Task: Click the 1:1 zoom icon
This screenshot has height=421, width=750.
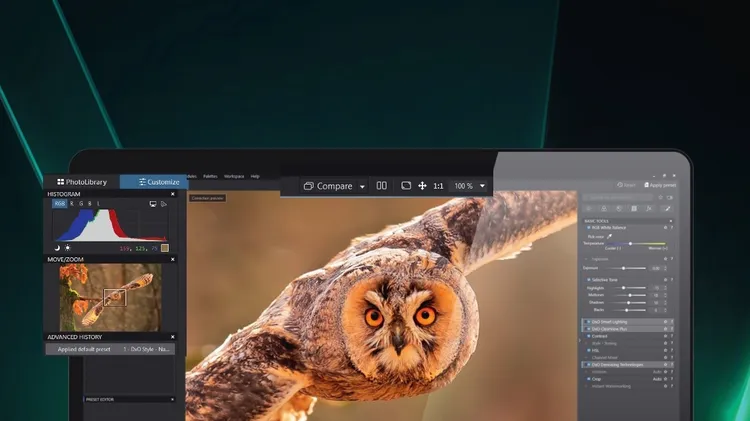Action: 438,186
